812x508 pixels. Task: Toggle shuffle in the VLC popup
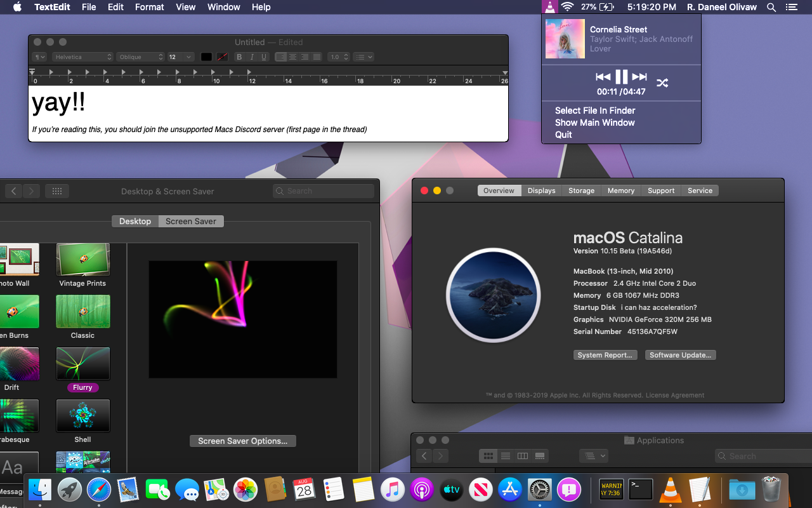662,83
